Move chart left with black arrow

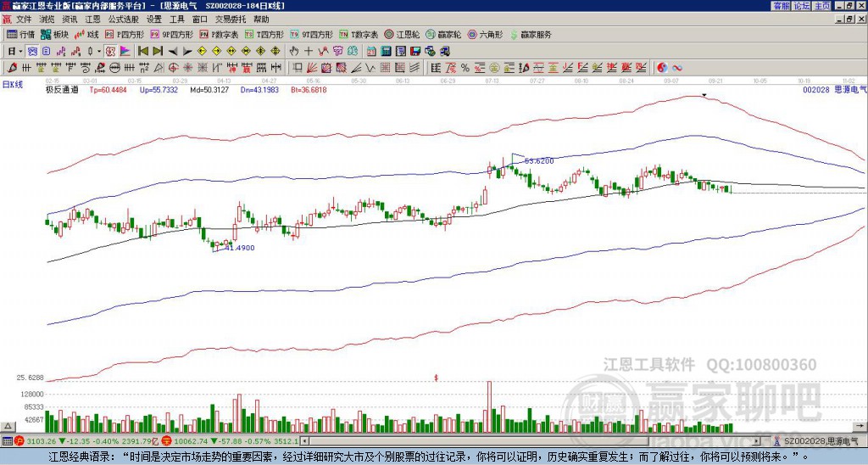tap(173, 52)
